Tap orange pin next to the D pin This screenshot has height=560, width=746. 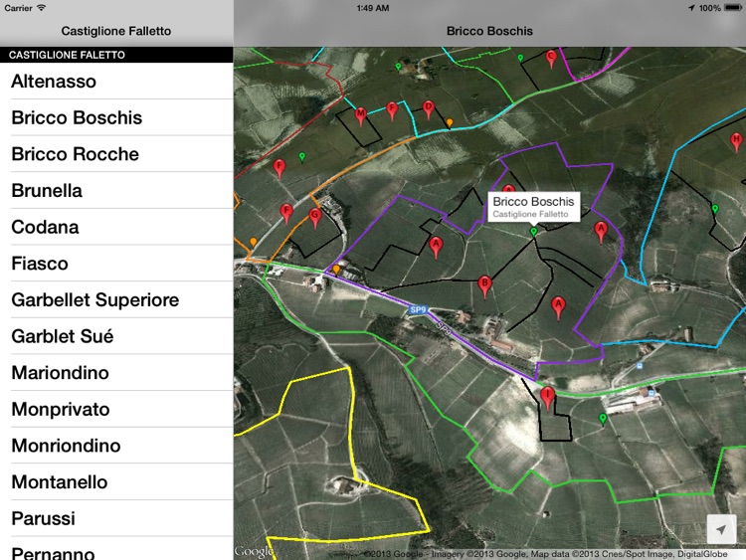[x=450, y=123]
